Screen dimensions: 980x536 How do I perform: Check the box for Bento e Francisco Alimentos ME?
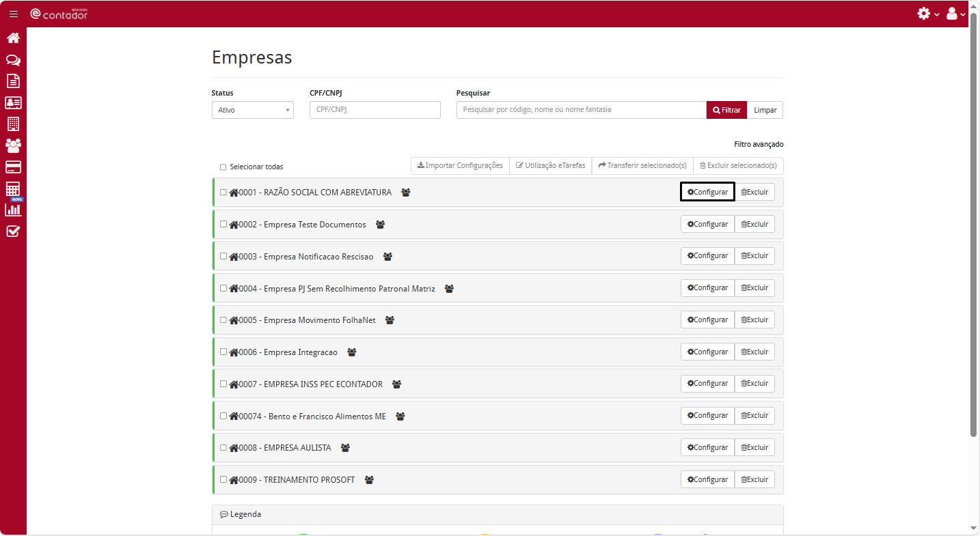(223, 416)
